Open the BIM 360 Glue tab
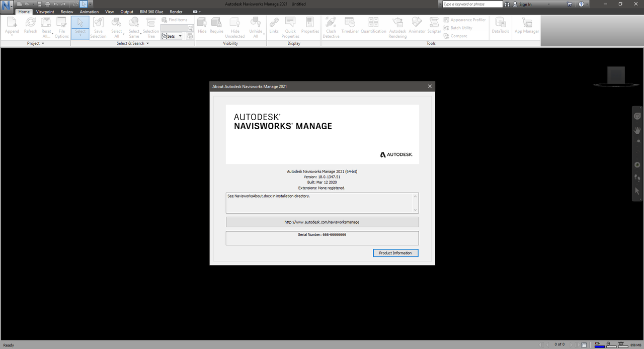The image size is (644, 349). pyautogui.click(x=152, y=12)
